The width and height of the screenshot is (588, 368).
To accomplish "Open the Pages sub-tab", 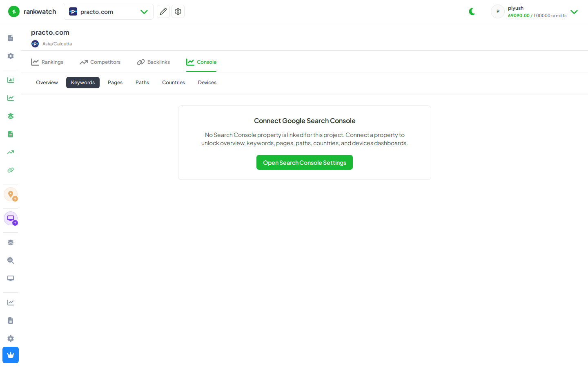I will [115, 83].
